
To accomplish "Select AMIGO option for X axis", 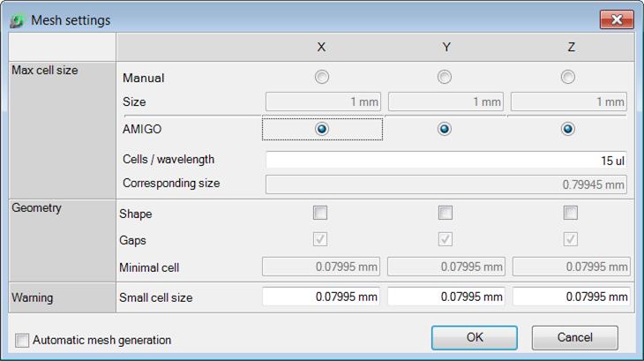I will [322, 129].
